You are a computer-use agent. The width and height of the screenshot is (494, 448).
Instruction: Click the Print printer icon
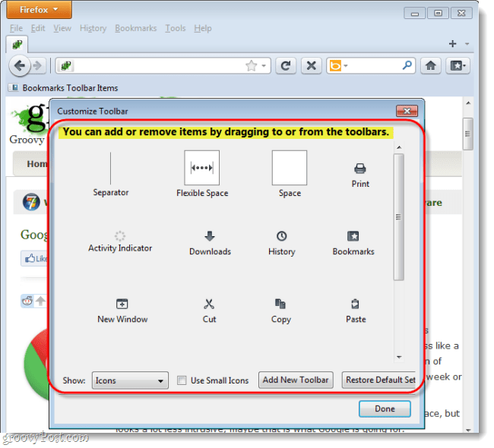tap(360, 169)
